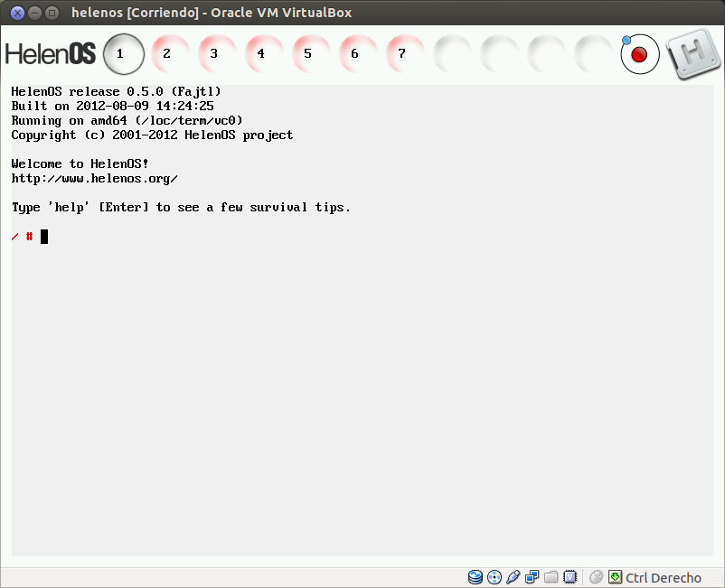Click the shared folders status icon
Image resolution: width=725 pixels, height=588 pixels.
coord(551,576)
